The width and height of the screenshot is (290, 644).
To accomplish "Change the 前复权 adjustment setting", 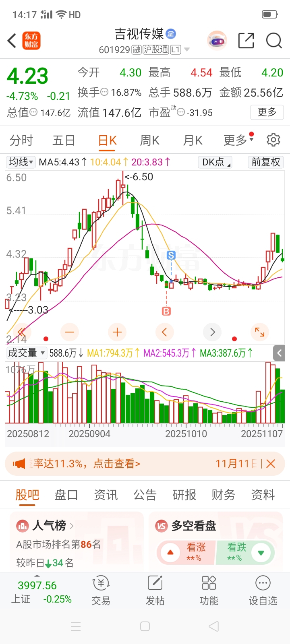I will [x=265, y=162].
